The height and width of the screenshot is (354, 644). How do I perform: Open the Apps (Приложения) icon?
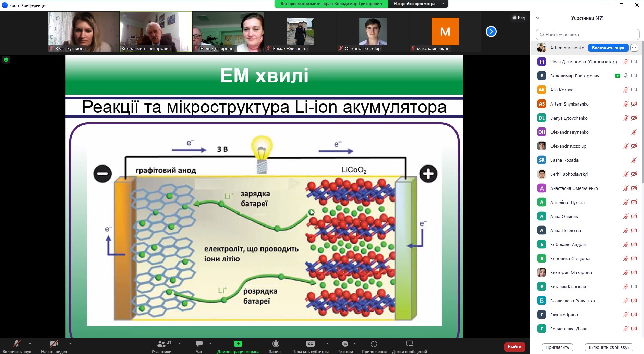pos(374,344)
